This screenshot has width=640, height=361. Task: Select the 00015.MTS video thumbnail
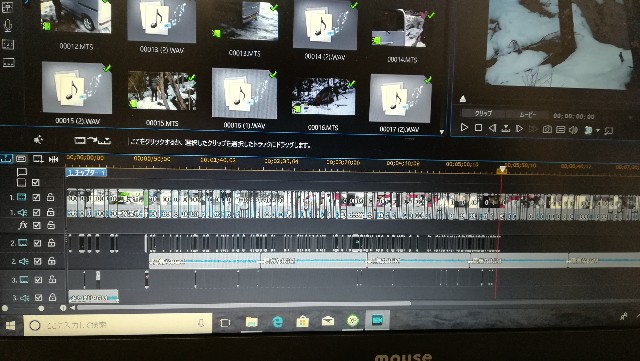162,91
